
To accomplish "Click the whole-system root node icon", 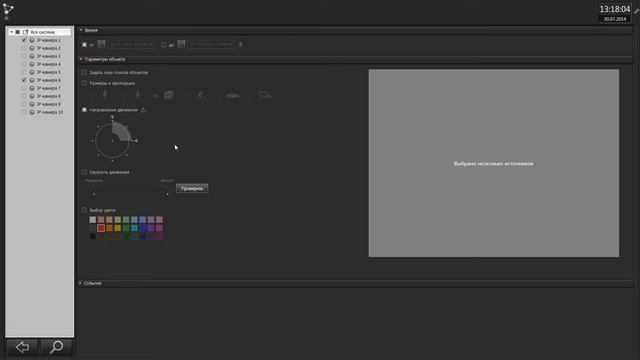I will (x=25, y=32).
